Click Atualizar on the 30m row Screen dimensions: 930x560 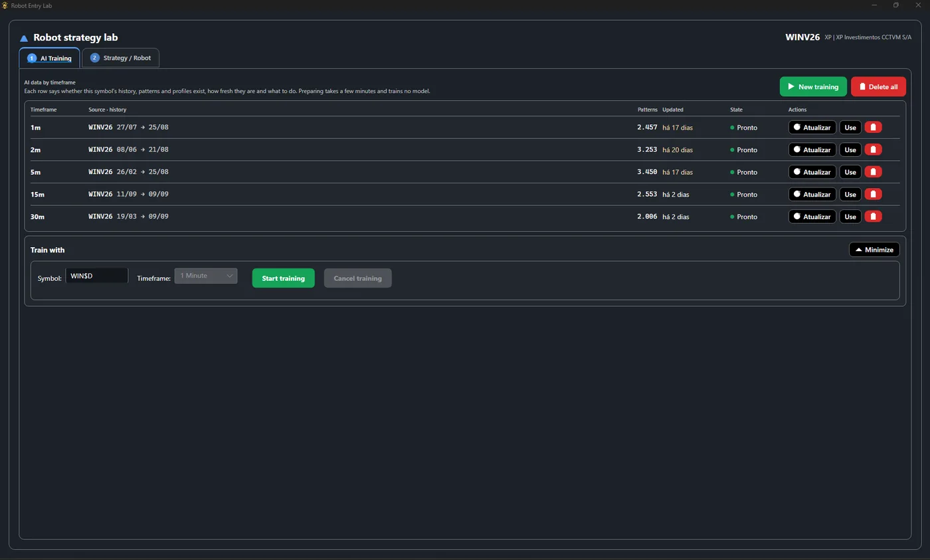coord(812,216)
